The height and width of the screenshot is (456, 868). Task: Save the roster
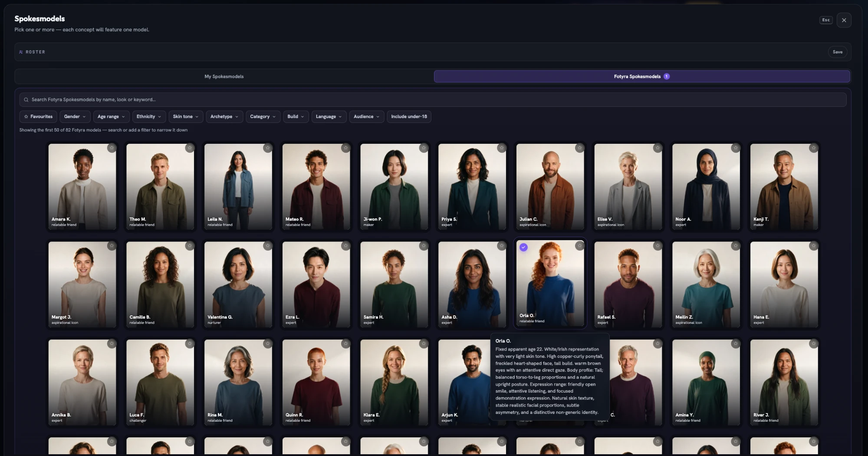tap(838, 52)
